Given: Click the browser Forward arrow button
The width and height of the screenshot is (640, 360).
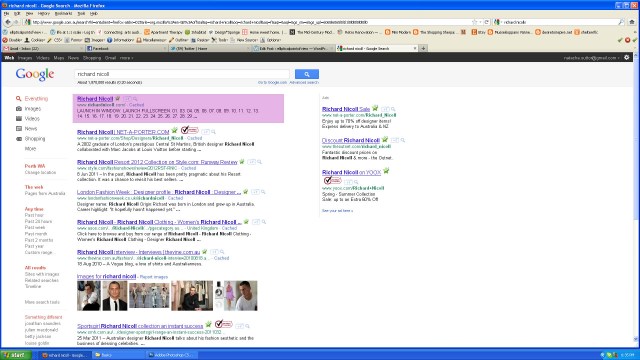Looking at the screenshot, I should (x=16, y=22).
